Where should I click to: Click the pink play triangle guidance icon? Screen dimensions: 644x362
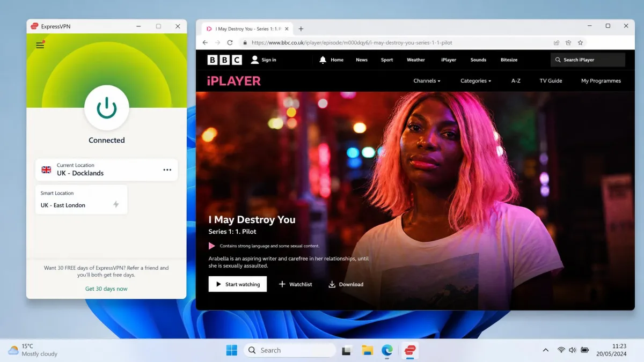(x=212, y=246)
